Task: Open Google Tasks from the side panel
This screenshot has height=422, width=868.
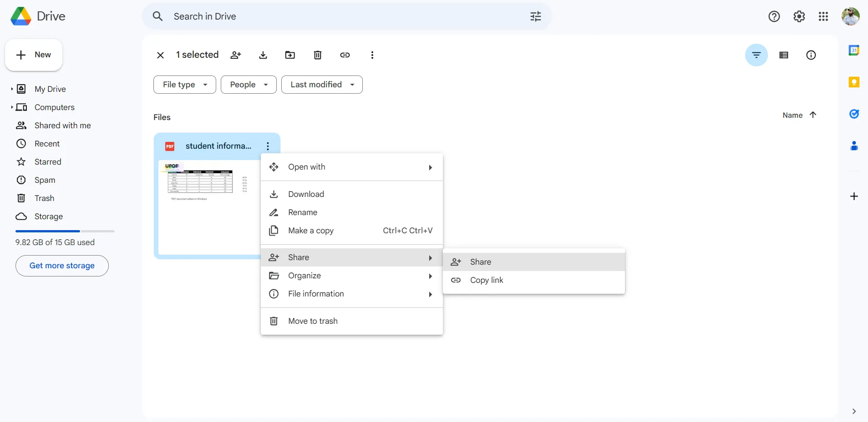Action: click(855, 114)
